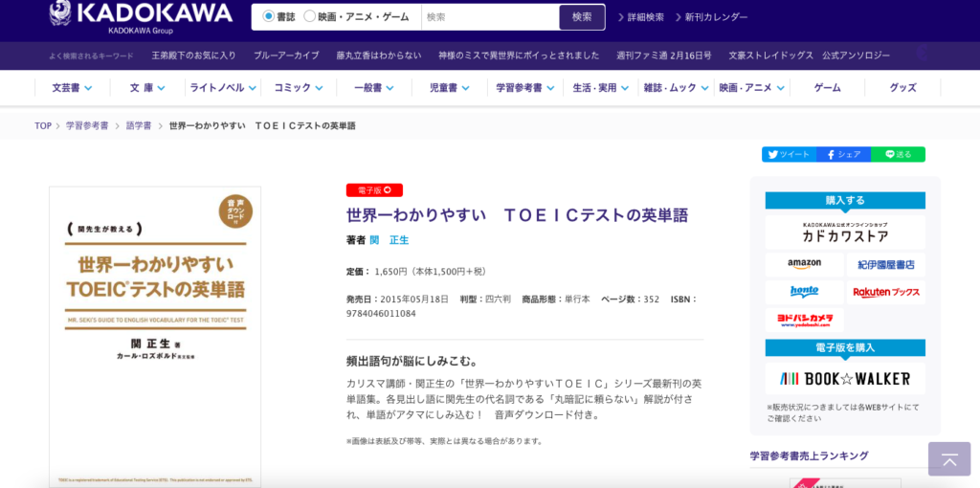Expand the ライトノベル dropdown menu

[223, 88]
